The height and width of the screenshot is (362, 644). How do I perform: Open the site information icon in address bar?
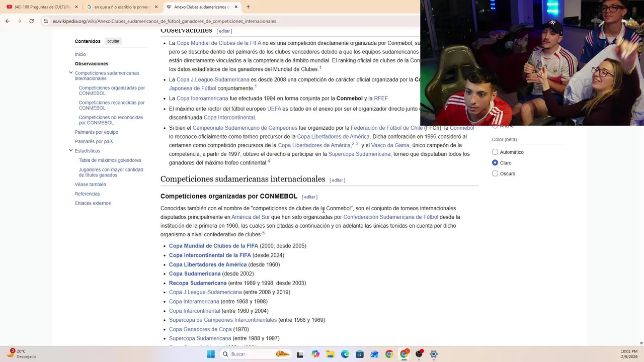46,21
